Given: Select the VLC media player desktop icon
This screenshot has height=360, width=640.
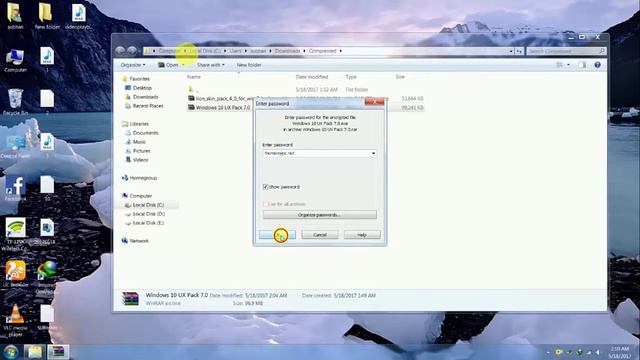Looking at the screenshot, I should (x=15, y=320).
